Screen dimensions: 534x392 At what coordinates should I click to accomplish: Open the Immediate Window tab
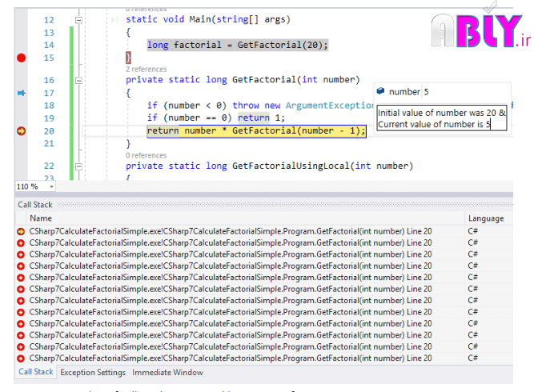tap(167, 372)
